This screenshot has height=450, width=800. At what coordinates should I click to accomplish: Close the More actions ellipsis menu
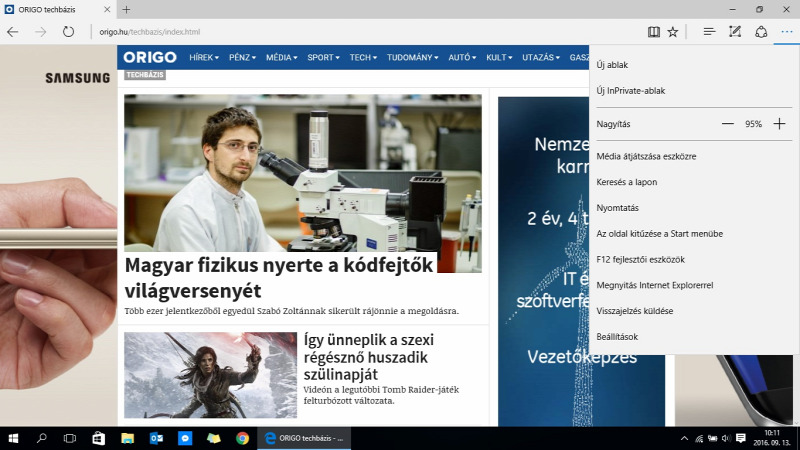(787, 32)
